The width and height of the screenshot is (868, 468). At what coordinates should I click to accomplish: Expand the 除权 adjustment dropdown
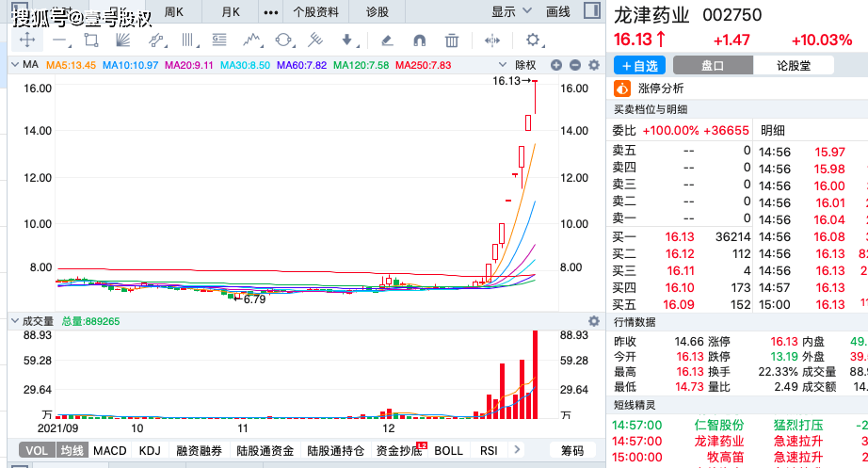pyautogui.click(x=525, y=65)
